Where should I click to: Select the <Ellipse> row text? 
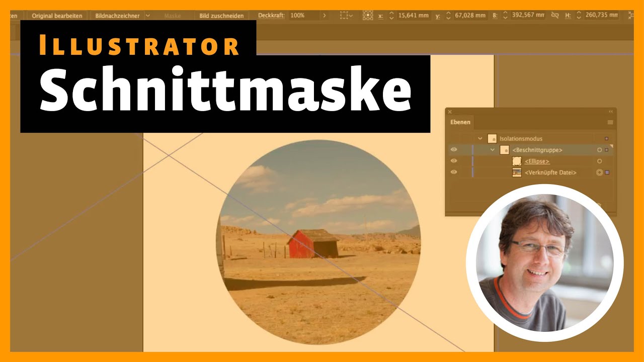click(x=537, y=161)
